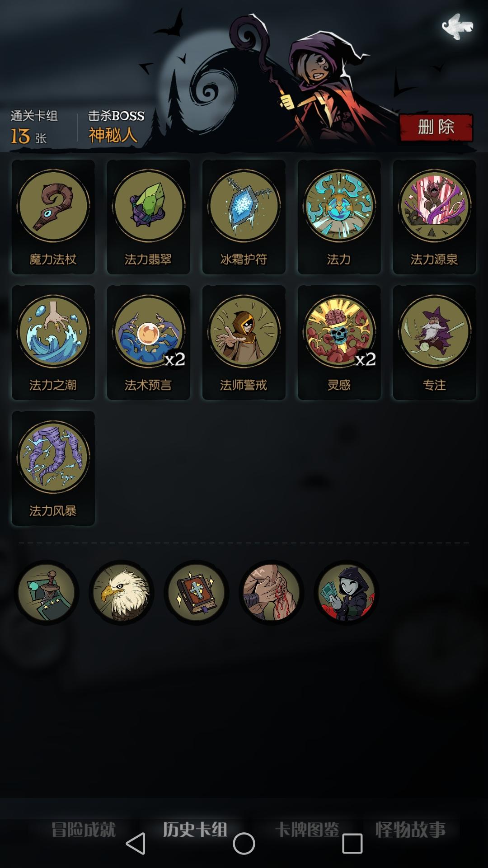The image size is (488, 868).
Task: Select the 法术预言 crystal ball card
Action: pos(149,343)
